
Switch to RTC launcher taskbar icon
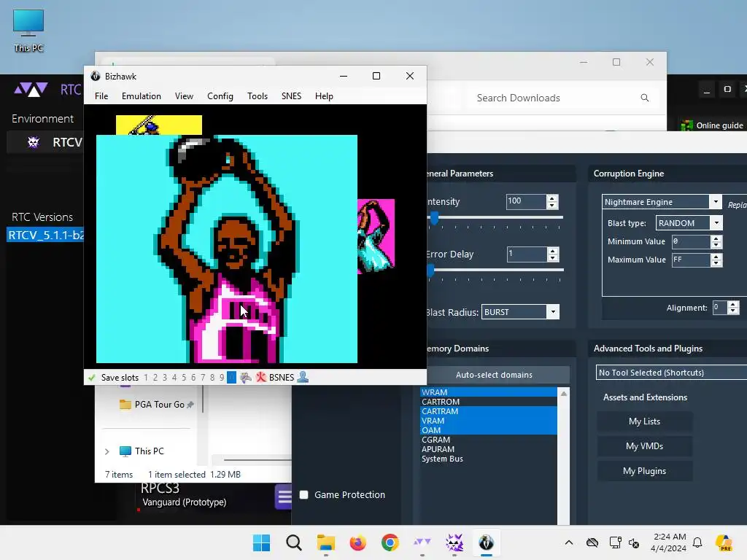[x=422, y=542]
